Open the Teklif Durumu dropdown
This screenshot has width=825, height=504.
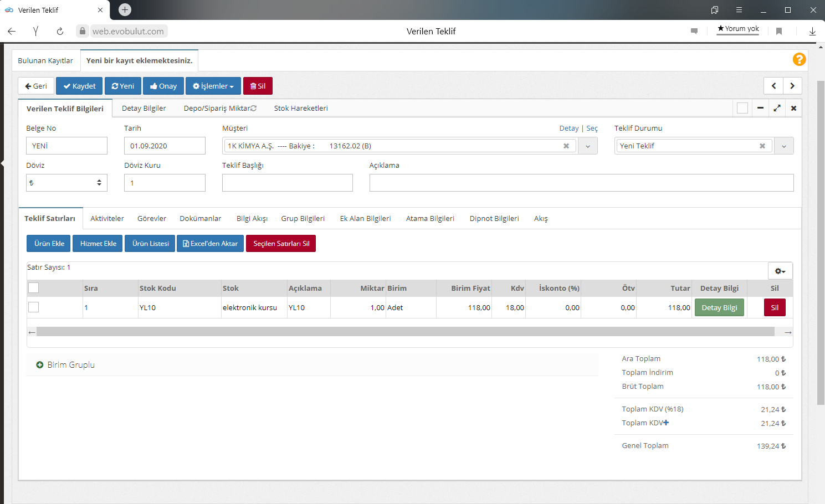783,146
